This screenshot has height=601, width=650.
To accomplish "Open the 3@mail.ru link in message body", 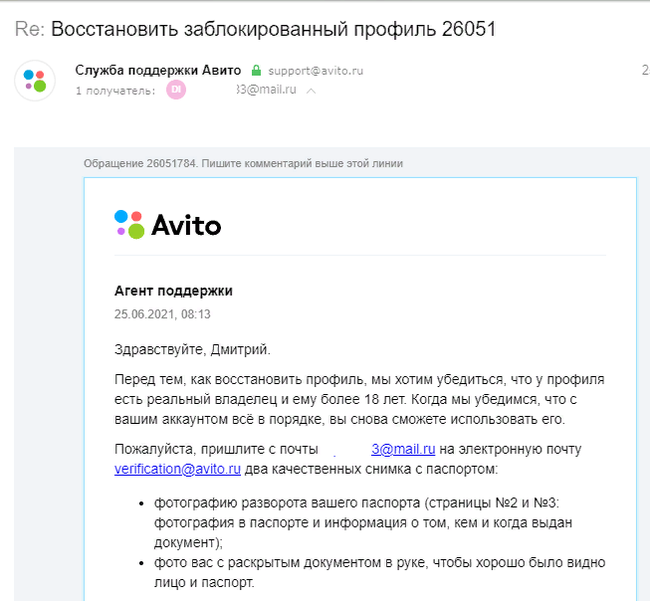I will [x=403, y=449].
